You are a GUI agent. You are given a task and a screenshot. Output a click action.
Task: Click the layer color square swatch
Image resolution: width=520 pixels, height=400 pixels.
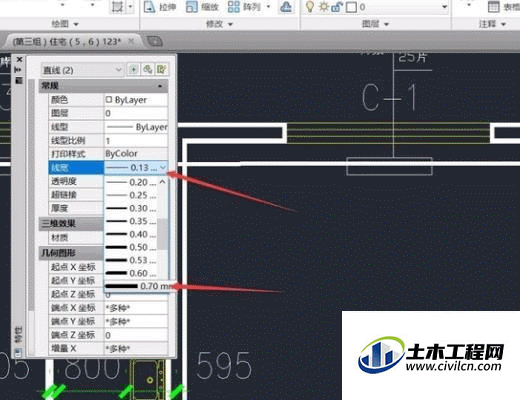[351, 7]
